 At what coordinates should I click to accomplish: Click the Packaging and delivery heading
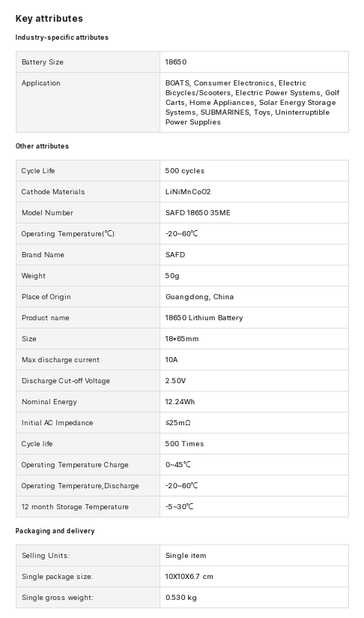(x=55, y=531)
